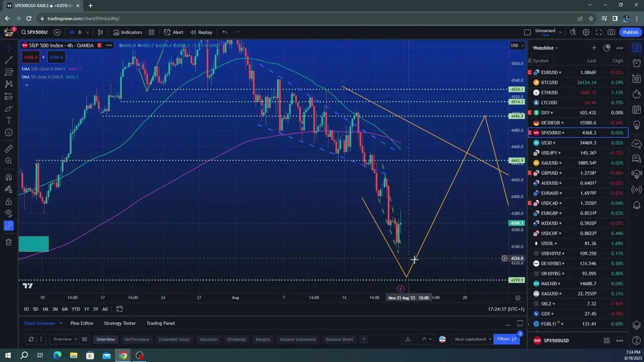Open the Alerts panel clock icon
This screenshot has width=644, height=362.
(x=637, y=64)
